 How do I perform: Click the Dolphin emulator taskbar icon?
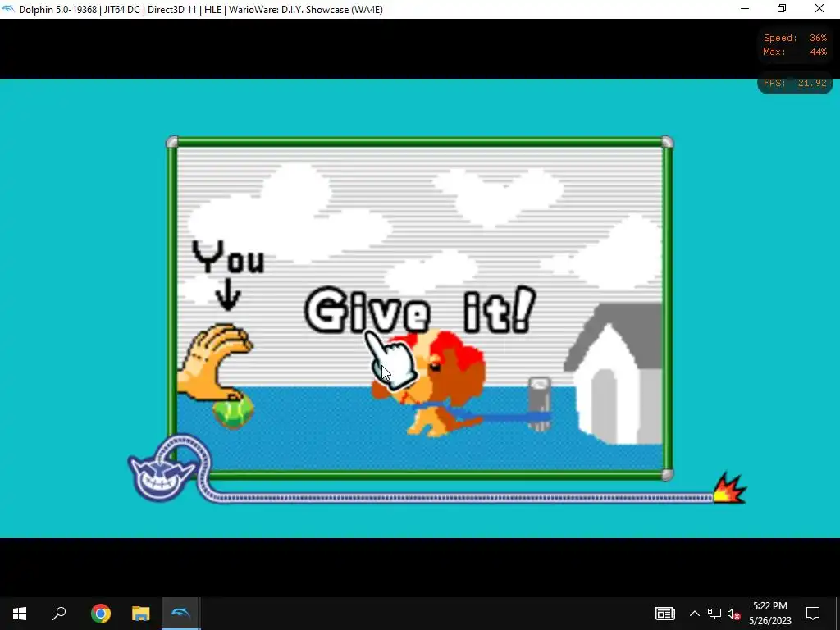[180, 614]
